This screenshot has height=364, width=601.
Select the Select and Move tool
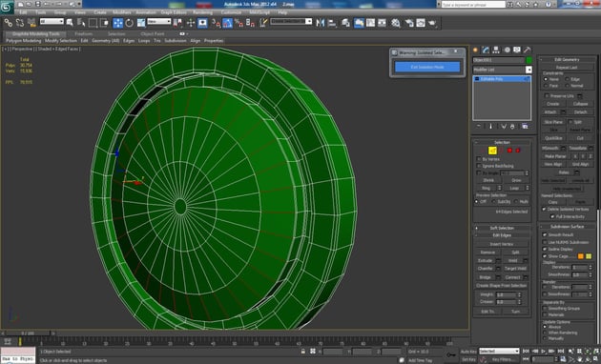(117, 23)
